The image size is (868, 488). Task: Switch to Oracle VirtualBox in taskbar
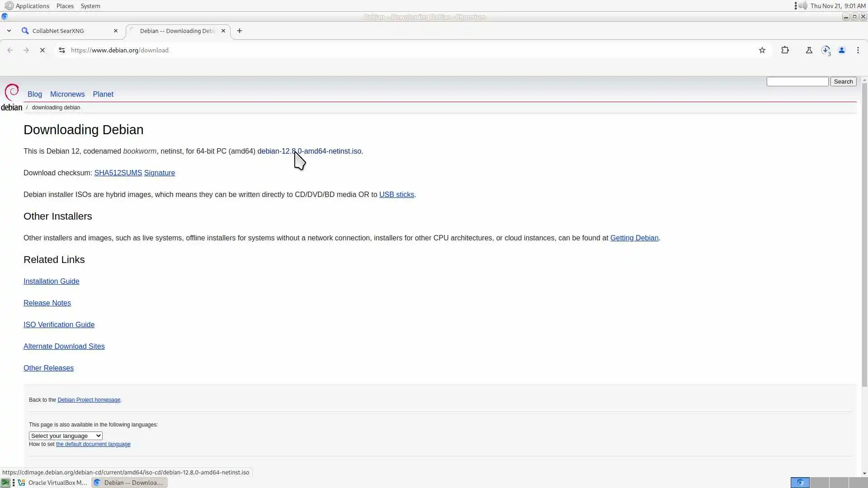click(52, 483)
